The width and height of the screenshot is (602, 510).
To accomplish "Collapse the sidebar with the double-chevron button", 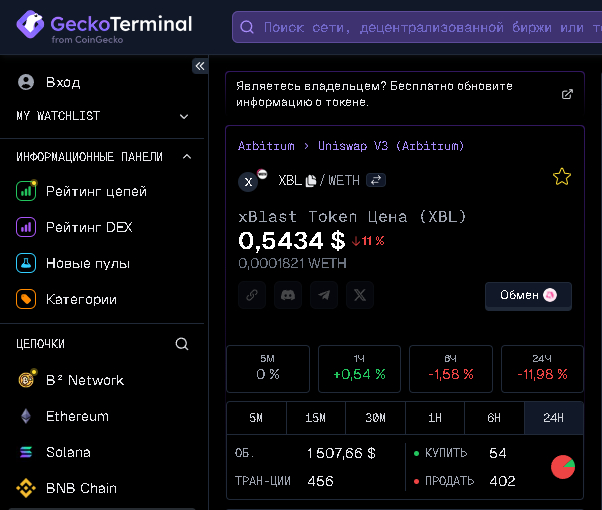I will [200, 66].
